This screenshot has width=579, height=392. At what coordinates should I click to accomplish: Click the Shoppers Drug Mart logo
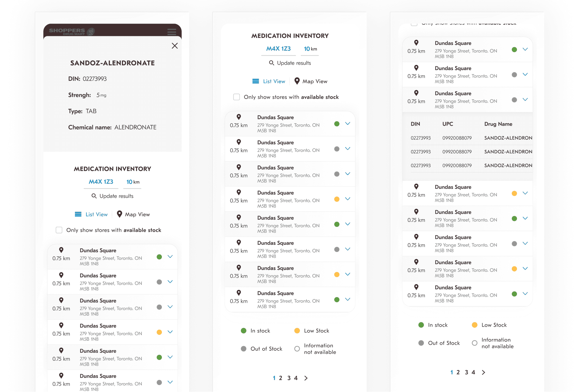[x=72, y=32]
